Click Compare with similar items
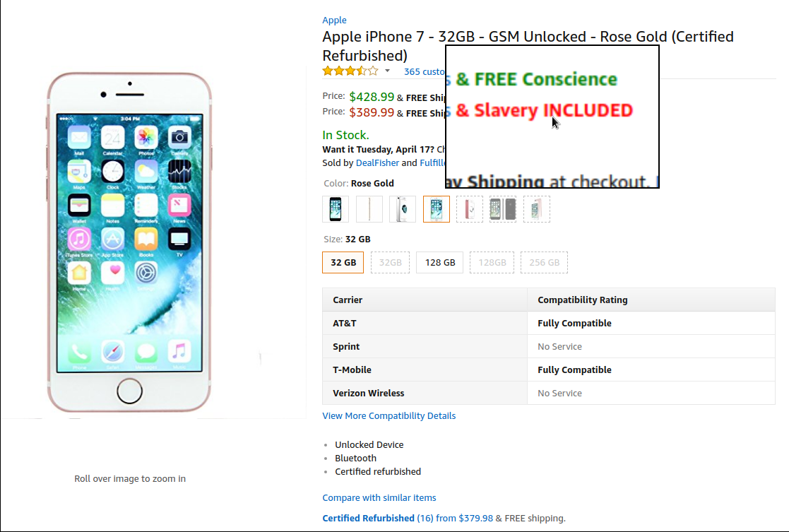 (379, 498)
